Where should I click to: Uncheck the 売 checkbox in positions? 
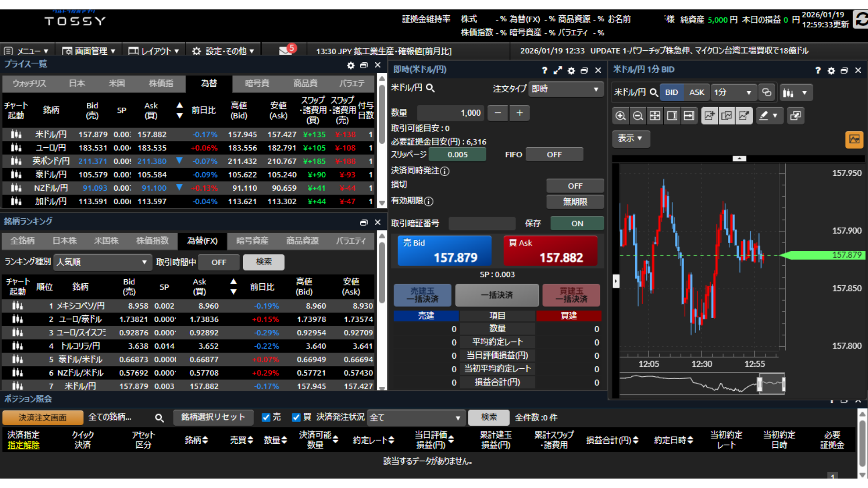tap(266, 418)
